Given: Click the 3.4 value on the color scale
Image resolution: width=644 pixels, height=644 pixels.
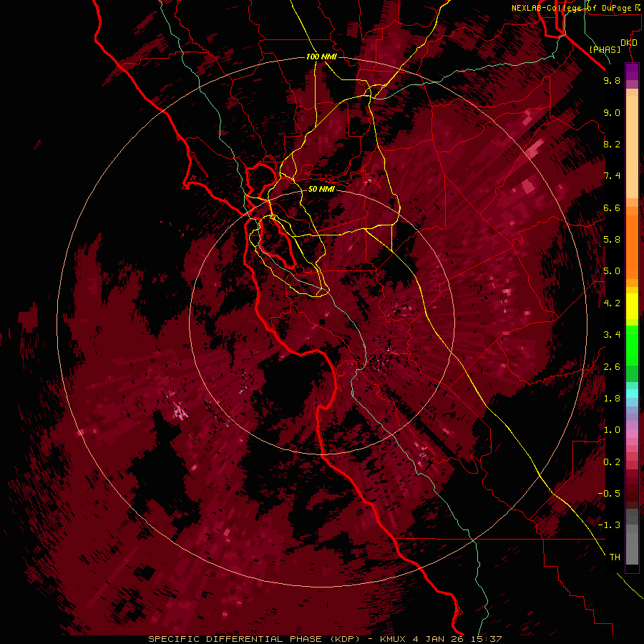Looking at the screenshot, I should point(612,335).
